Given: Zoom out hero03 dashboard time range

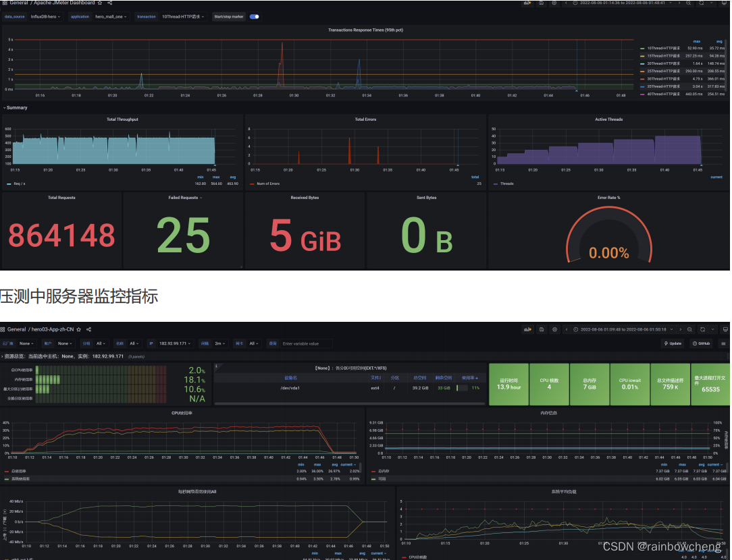Looking at the screenshot, I should (689, 330).
